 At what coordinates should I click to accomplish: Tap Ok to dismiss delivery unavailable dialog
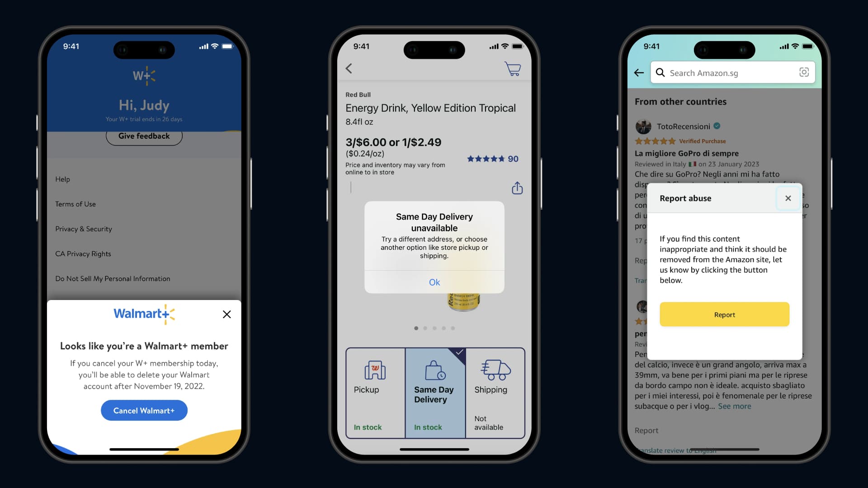click(434, 282)
